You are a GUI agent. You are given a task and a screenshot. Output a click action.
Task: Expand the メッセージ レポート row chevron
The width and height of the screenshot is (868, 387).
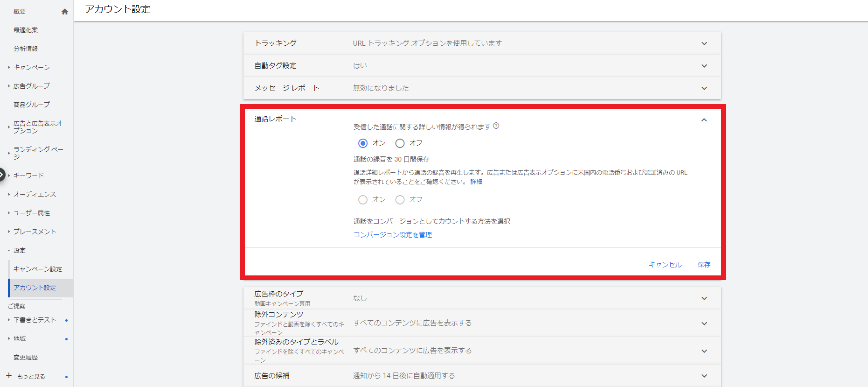(704, 88)
